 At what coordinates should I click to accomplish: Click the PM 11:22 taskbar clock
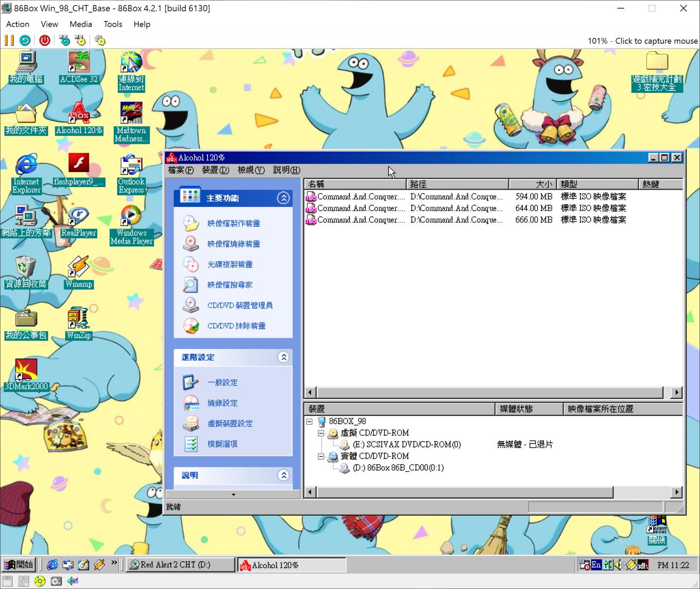click(x=673, y=565)
